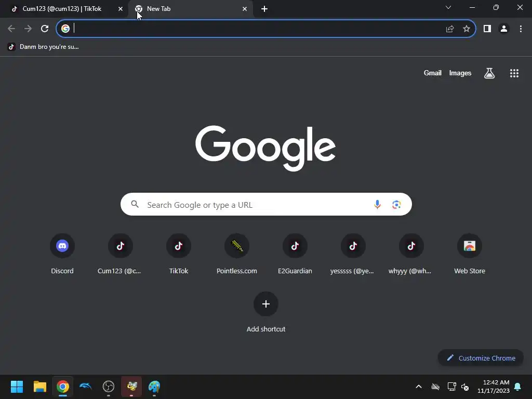Open Chrome's three-dot menu
The image size is (532, 399).
(x=521, y=29)
